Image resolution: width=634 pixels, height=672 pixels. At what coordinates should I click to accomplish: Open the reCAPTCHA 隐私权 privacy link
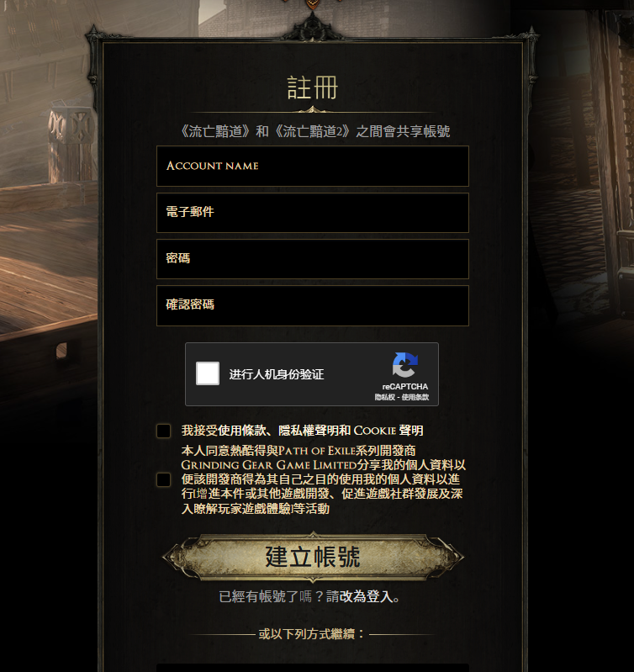pyautogui.click(x=384, y=397)
